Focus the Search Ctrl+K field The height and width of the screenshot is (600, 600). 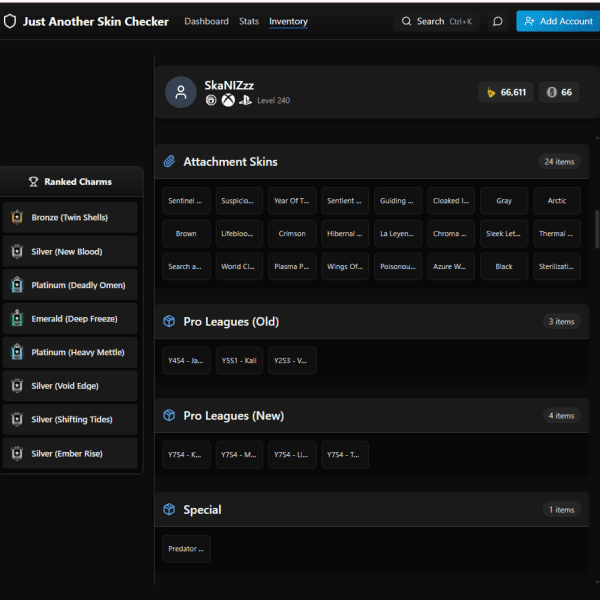(436, 21)
